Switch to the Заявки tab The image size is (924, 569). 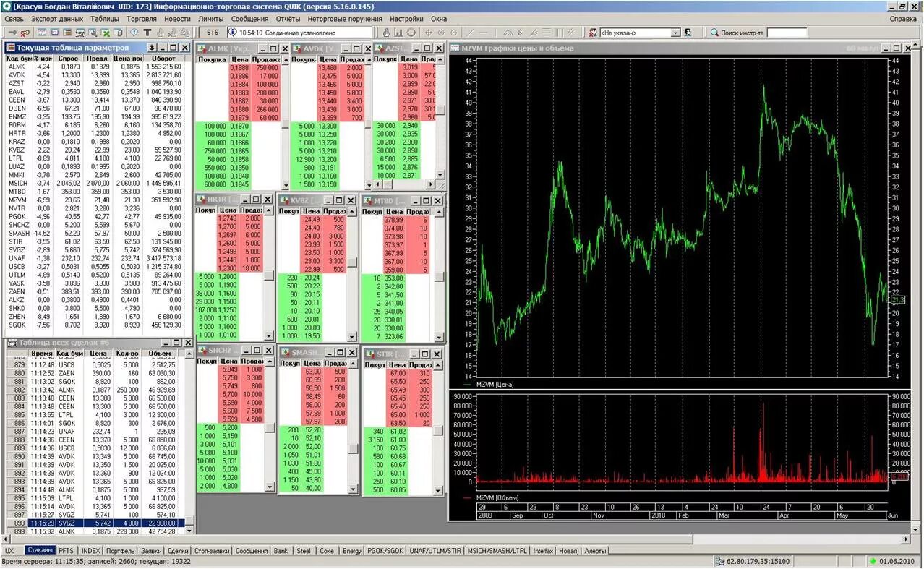click(x=152, y=551)
